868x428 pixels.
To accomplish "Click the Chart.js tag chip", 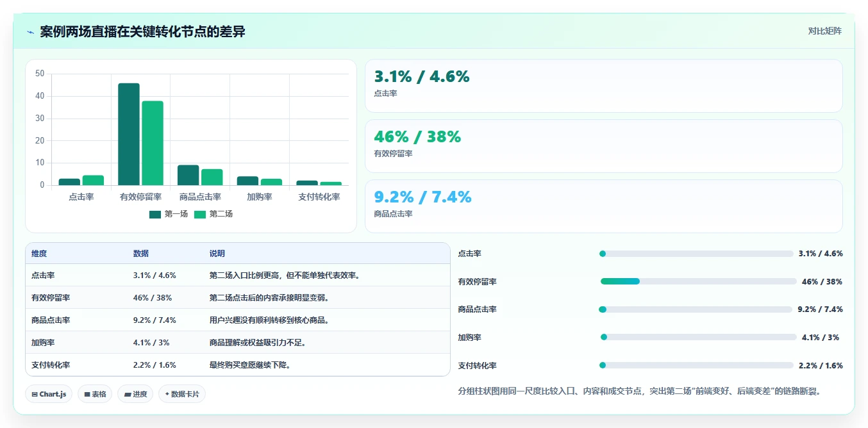I will [49, 394].
